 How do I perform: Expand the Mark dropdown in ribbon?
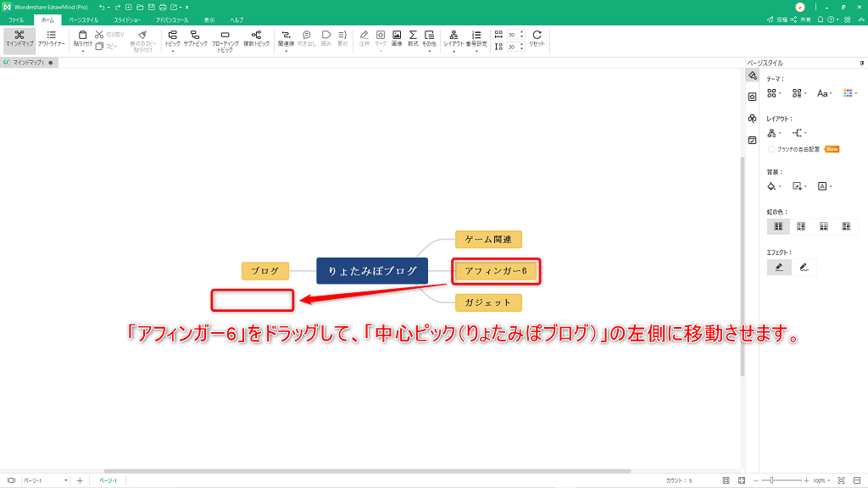point(381,52)
